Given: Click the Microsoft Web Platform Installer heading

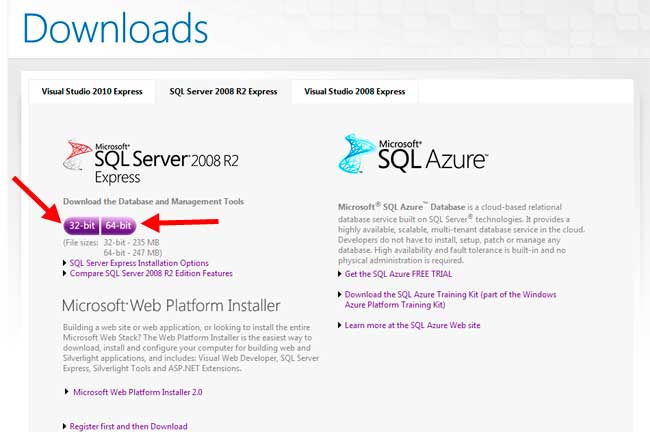Looking at the screenshot, I should (x=171, y=306).
